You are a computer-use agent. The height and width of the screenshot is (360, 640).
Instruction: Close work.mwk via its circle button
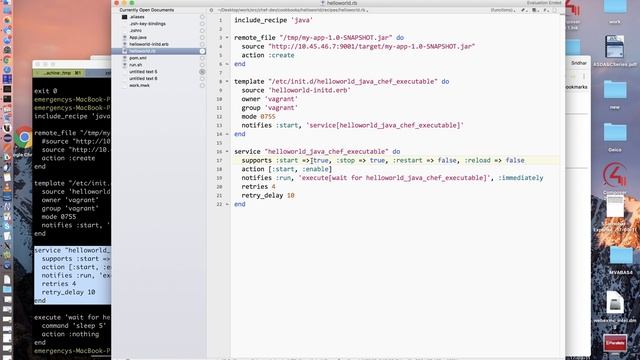tap(202, 85)
